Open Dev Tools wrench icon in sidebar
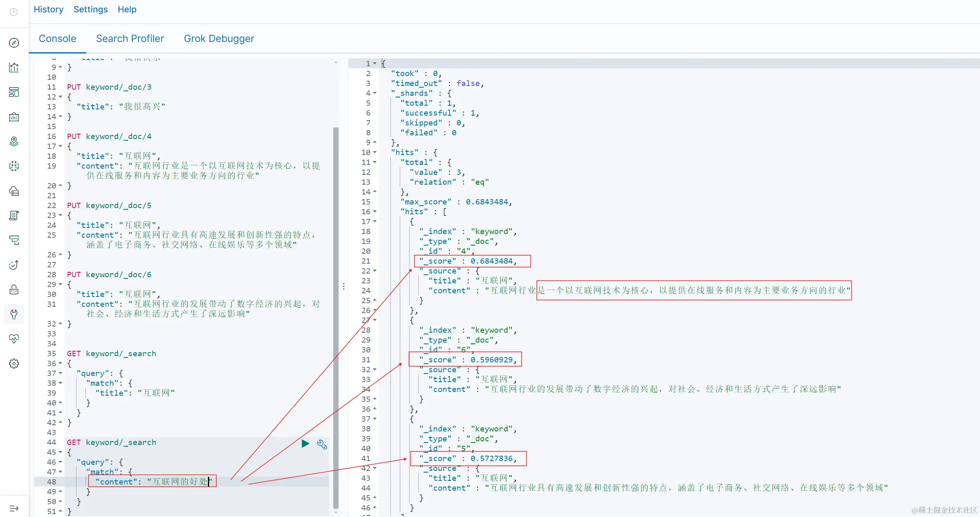Viewport: 980px width, 517px height. (x=14, y=314)
